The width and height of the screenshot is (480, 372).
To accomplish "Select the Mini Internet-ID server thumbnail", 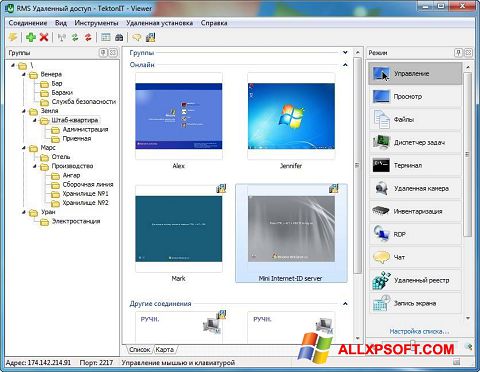I will 291,233.
